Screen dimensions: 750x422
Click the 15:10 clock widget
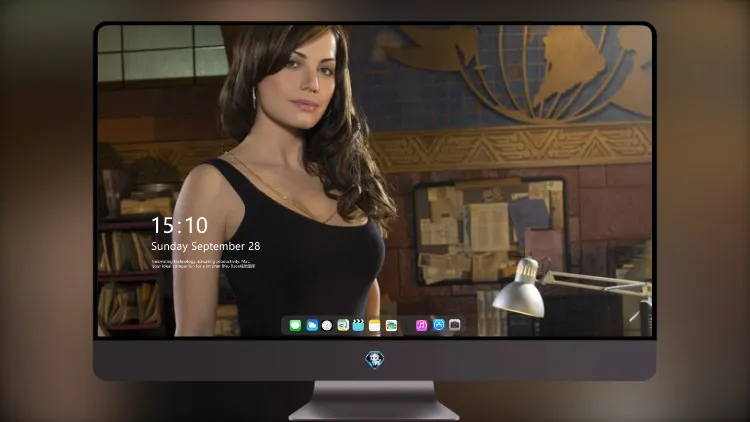(x=179, y=225)
